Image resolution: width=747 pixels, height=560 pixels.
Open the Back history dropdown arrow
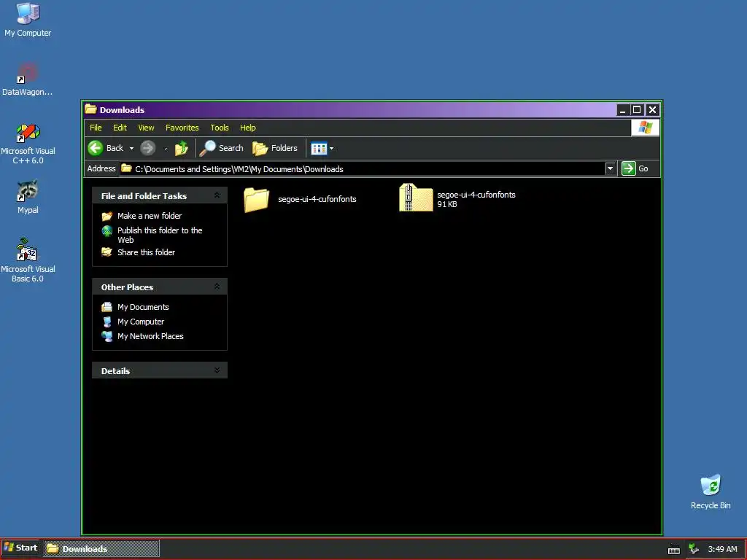[131, 149]
